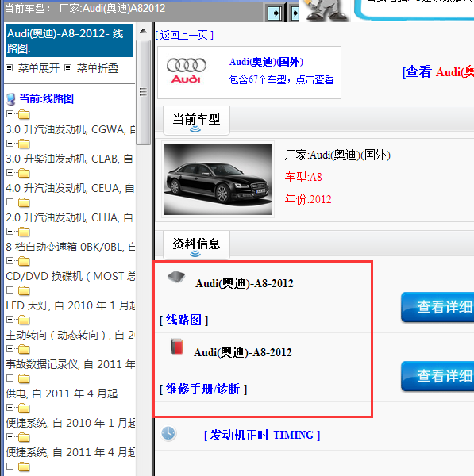The height and width of the screenshot is (476, 474).
Task: Select the 资料信息 tab
Action: pos(196,245)
